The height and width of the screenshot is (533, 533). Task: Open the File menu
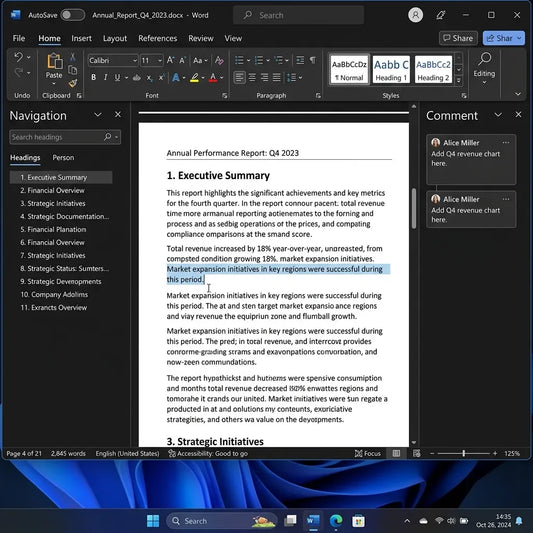19,38
